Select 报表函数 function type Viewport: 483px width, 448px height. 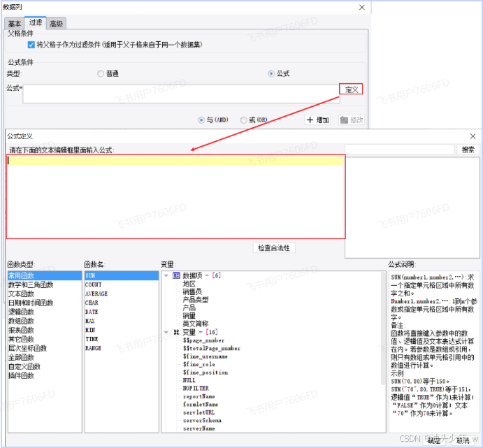coord(45,330)
